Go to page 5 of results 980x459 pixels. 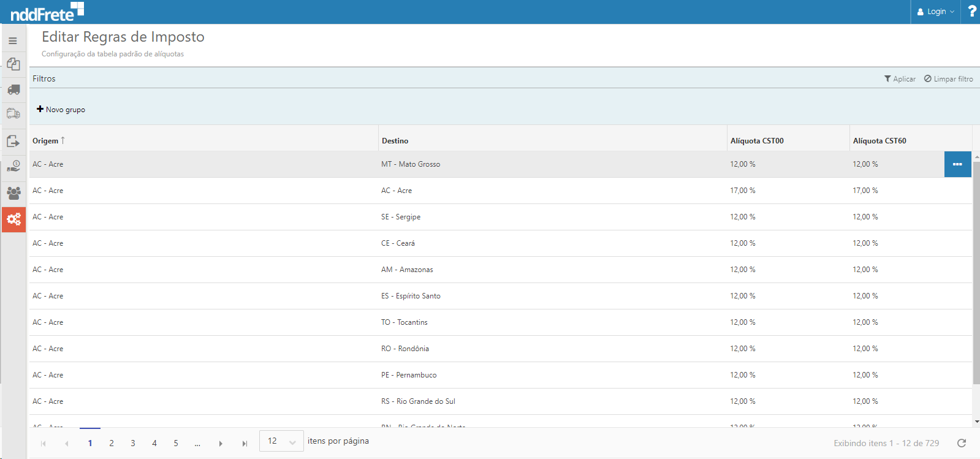click(x=176, y=443)
